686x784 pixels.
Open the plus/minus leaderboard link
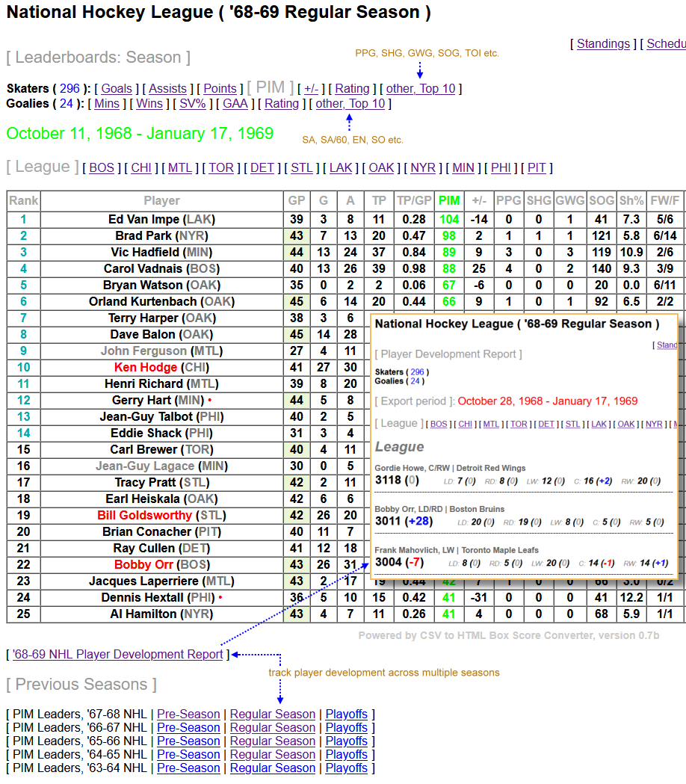pos(311,89)
